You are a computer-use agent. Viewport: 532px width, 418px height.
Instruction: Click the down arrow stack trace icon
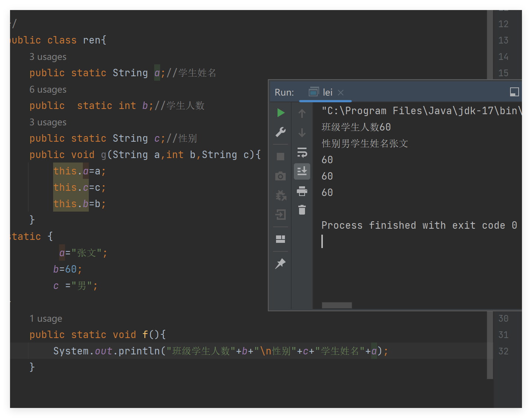[302, 132]
